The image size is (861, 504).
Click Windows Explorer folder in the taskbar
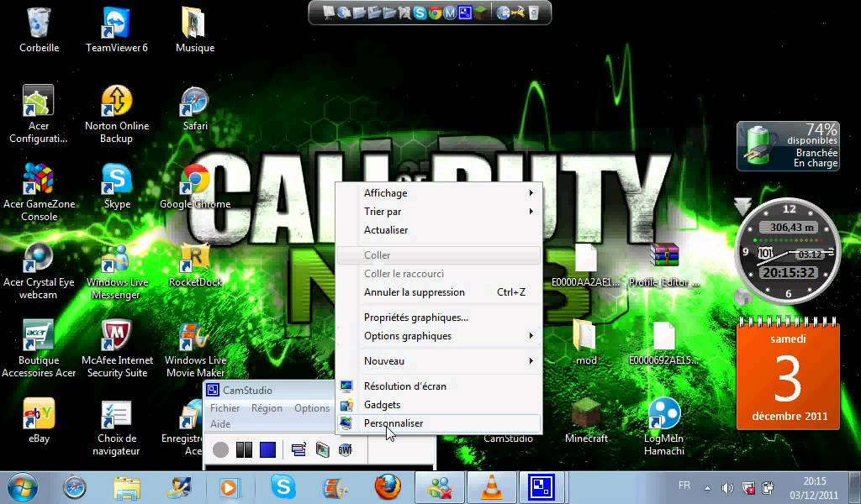pyautogui.click(x=127, y=487)
